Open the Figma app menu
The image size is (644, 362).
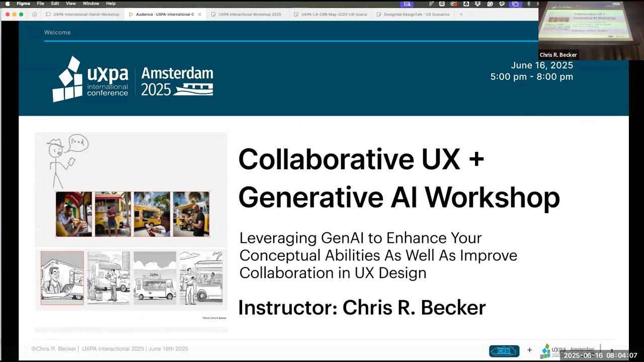click(23, 4)
